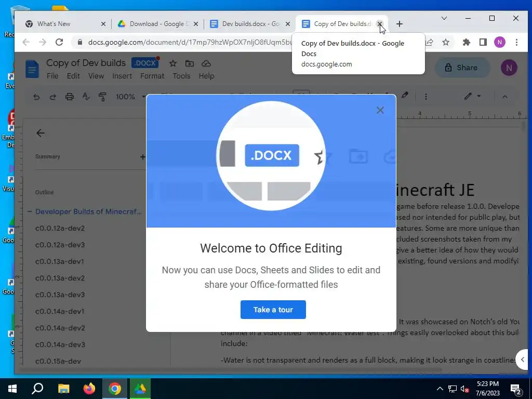
Task: Jump to c0.0.14a-dev3 in outline
Action: click(x=60, y=344)
